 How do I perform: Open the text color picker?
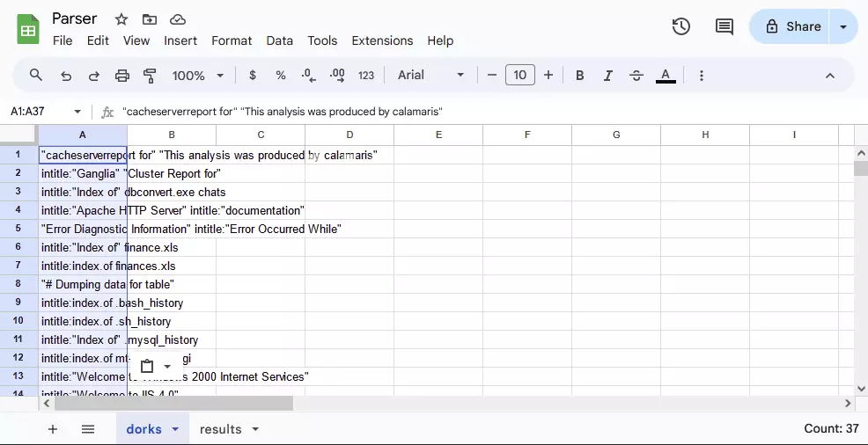point(666,75)
